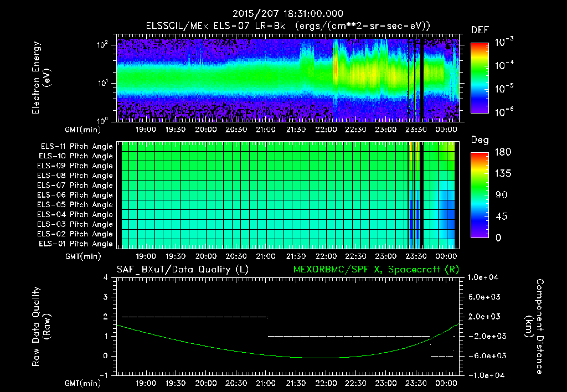The width and height of the screenshot is (567, 392).
Task: Select the ELS-08 Pitch Angle row label
Action: pos(75,176)
